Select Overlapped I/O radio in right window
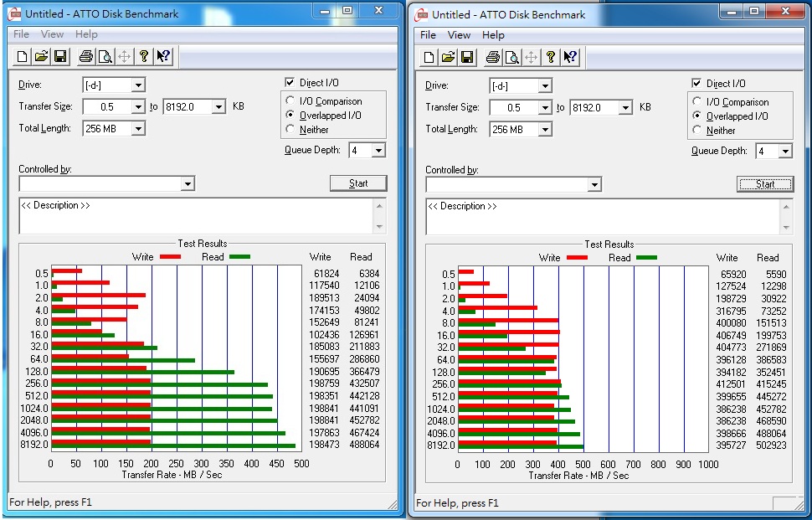The image size is (812, 520). [x=697, y=116]
